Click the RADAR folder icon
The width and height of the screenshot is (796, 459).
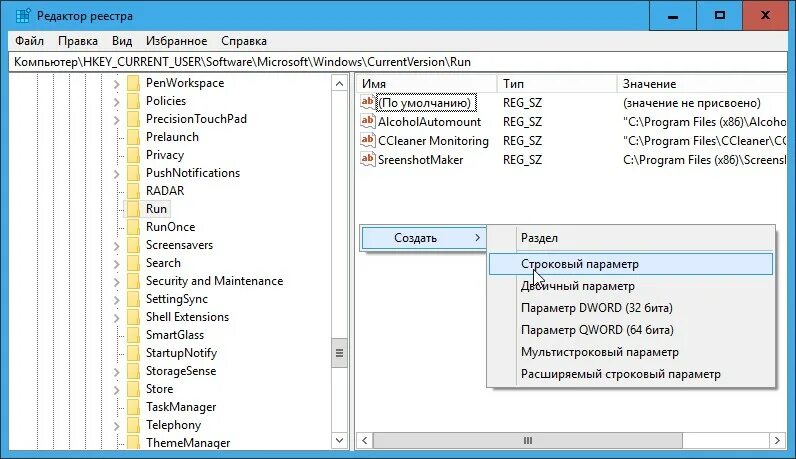pos(134,191)
